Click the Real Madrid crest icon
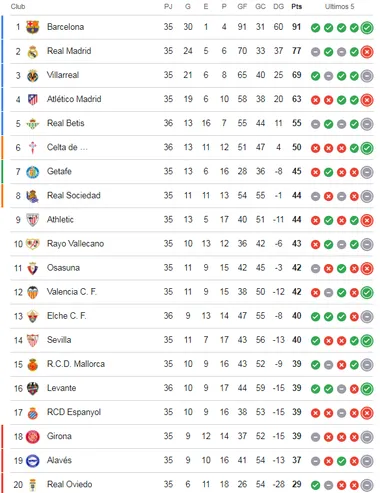Screen dimensions: 380x493 [x=32, y=52]
